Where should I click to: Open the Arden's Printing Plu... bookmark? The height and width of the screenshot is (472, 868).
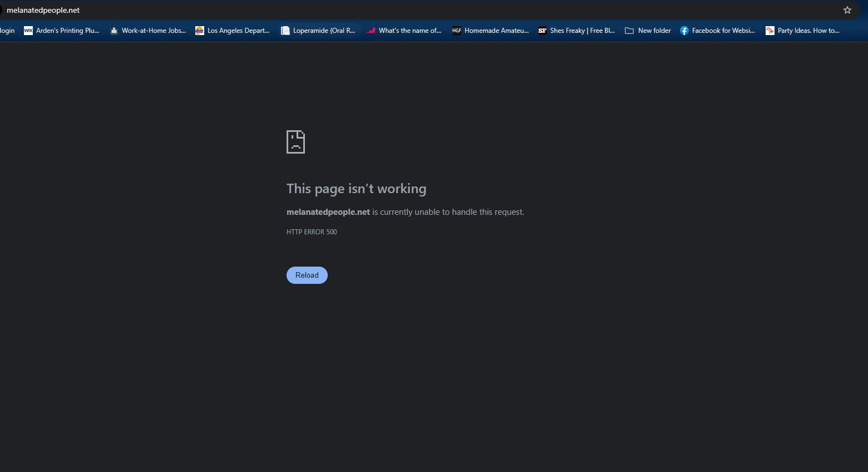coord(62,31)
